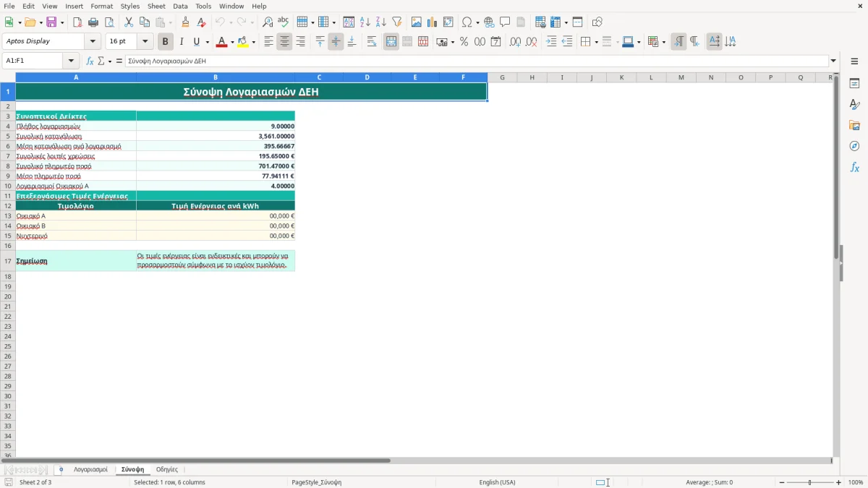Click the Save document icon

coord(51,22)
